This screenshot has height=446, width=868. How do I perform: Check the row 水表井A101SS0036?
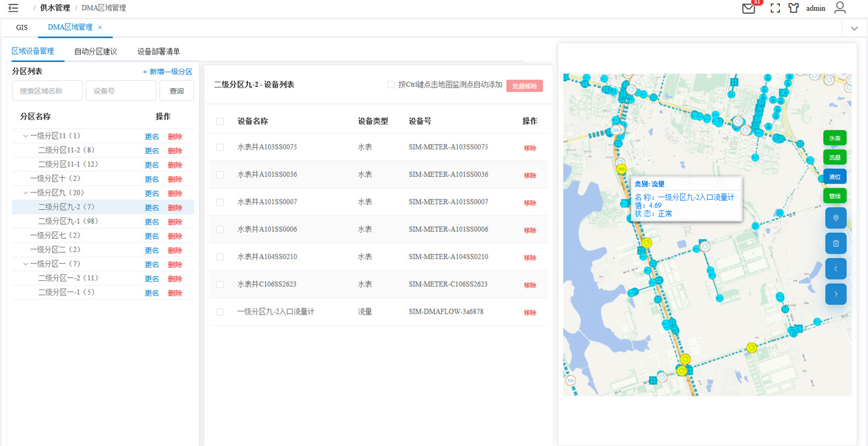click(220, 174)
